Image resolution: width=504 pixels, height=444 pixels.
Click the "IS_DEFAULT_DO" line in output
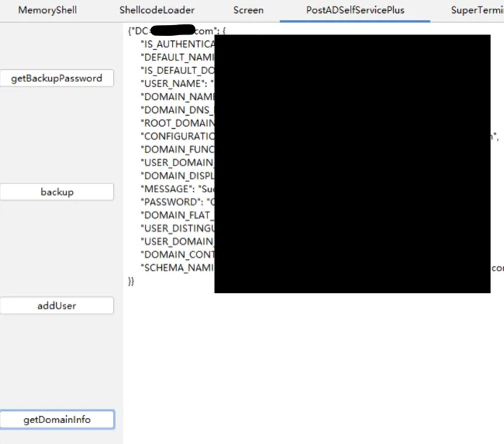[x=178, y=71]
